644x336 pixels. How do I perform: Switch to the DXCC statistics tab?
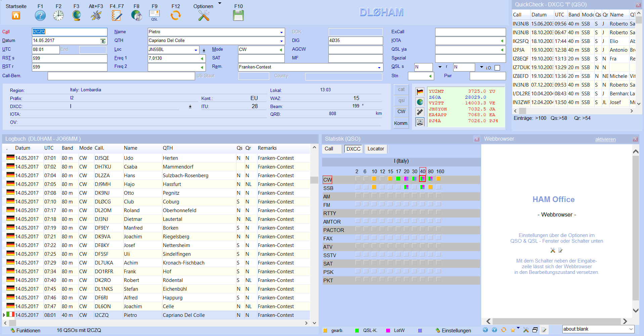(x=353, y=149)
